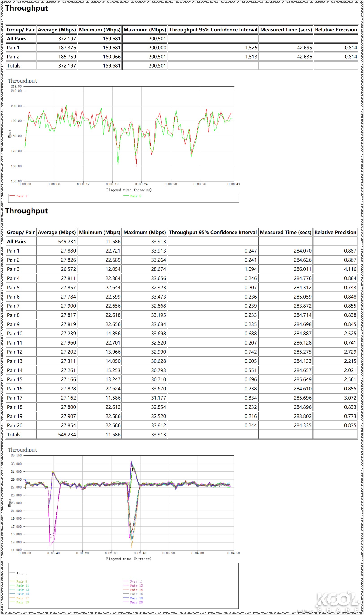Click the 30.628 maximum cell
Image resolution: width=364 pixels, height=615 pixels.
coord(145,361)
